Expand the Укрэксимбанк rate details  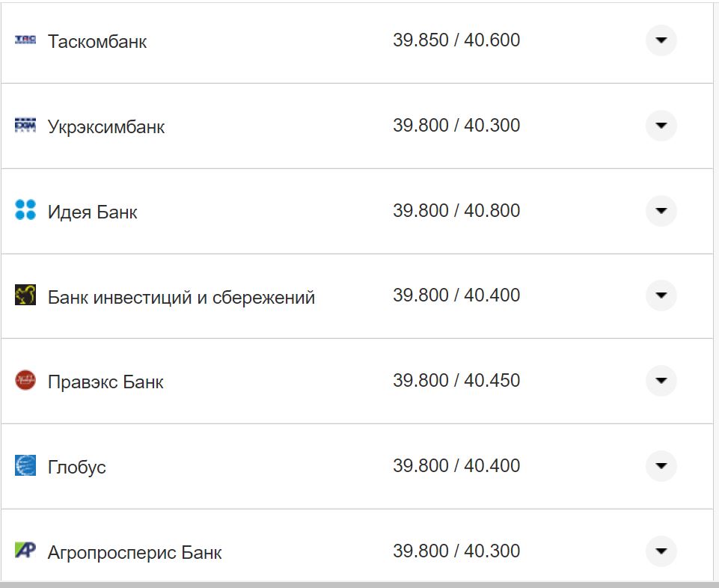[661, 126]
